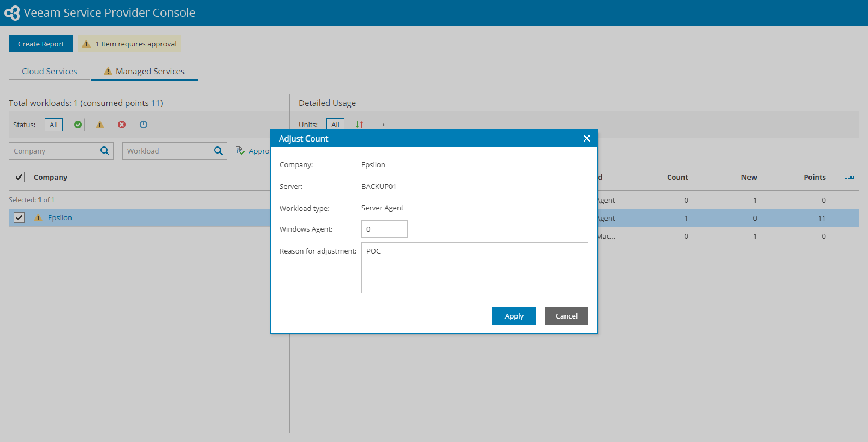This screenshot has width=868, height=442.
Task: Click the 'Epsilon' company value in dialog
Action: click(373, 164)
